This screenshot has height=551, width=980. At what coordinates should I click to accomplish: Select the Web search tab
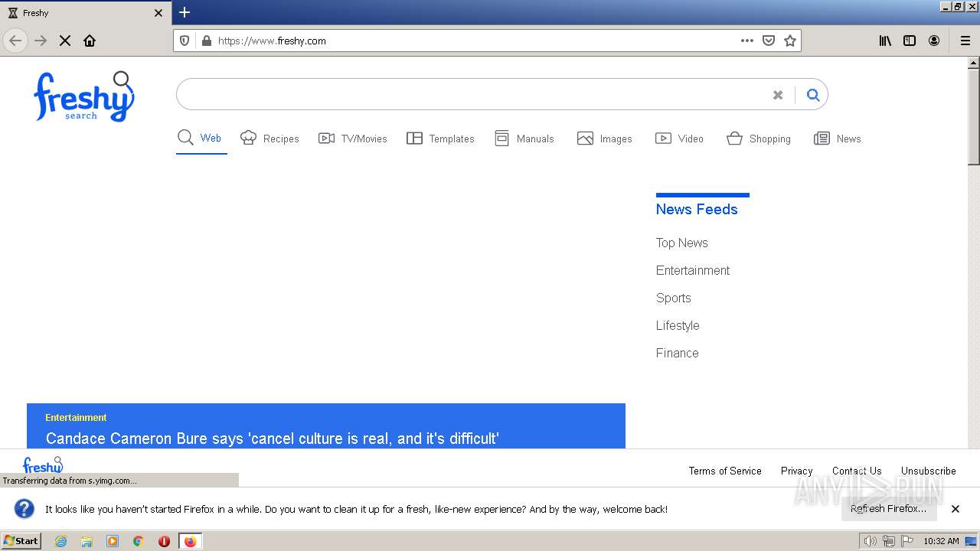(200, 138)
